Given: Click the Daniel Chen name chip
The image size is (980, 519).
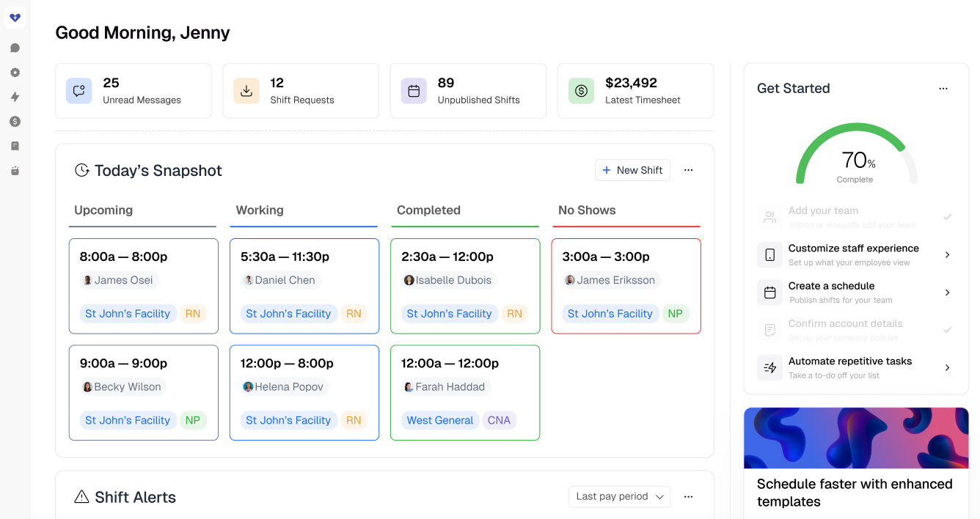Looking at the screenshot, I should [x=281, y=280].
